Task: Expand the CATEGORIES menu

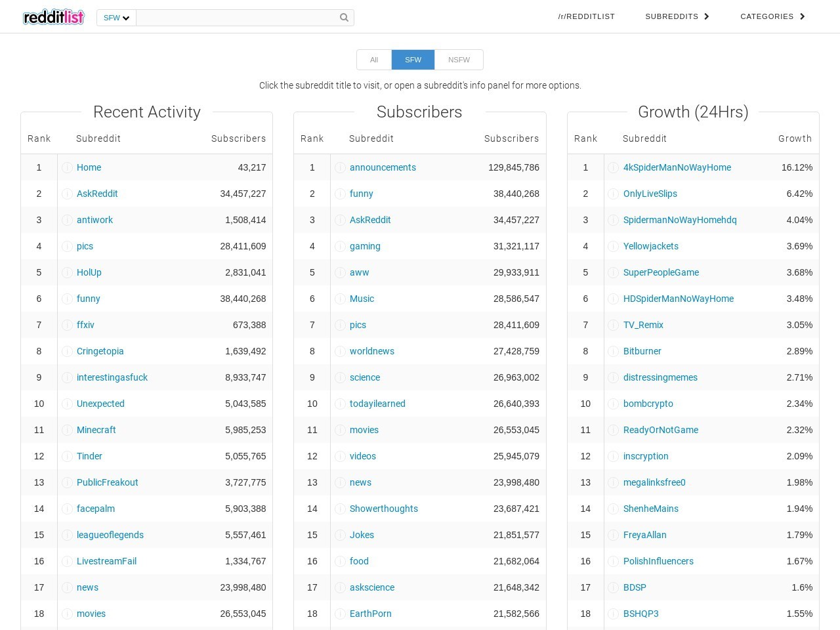Action: (x=772, y=16)
